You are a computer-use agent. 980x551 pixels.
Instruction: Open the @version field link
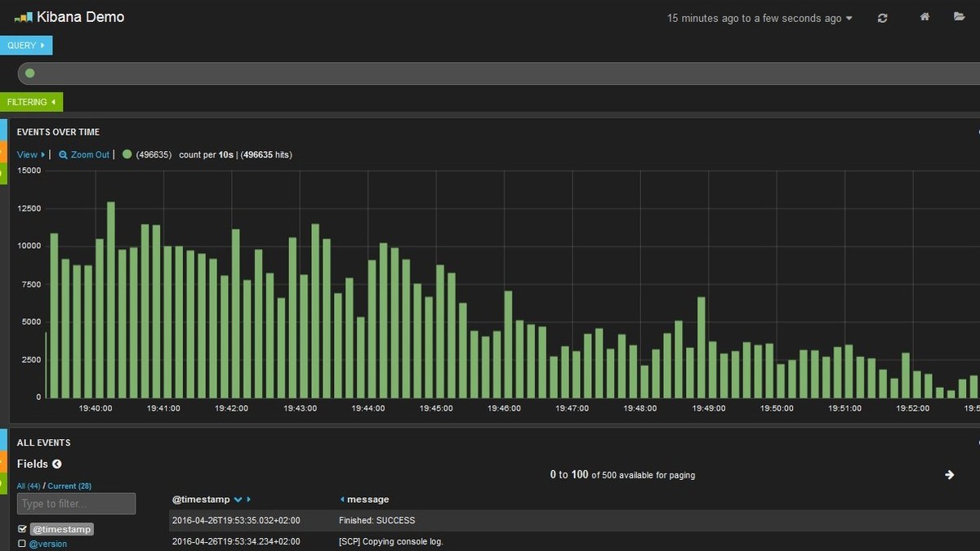click(48, 544)
